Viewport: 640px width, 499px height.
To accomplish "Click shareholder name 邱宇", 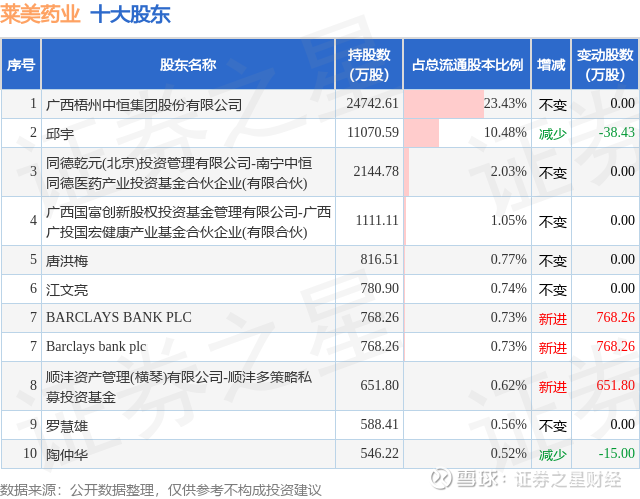I will point(60,134).
